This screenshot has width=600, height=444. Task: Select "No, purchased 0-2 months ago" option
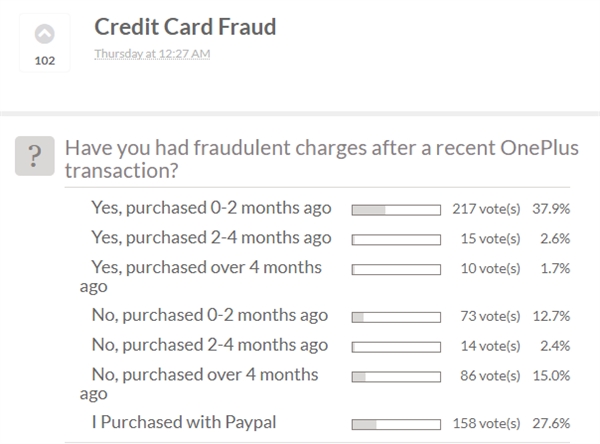pyautogui.click(x=209, y=315)
